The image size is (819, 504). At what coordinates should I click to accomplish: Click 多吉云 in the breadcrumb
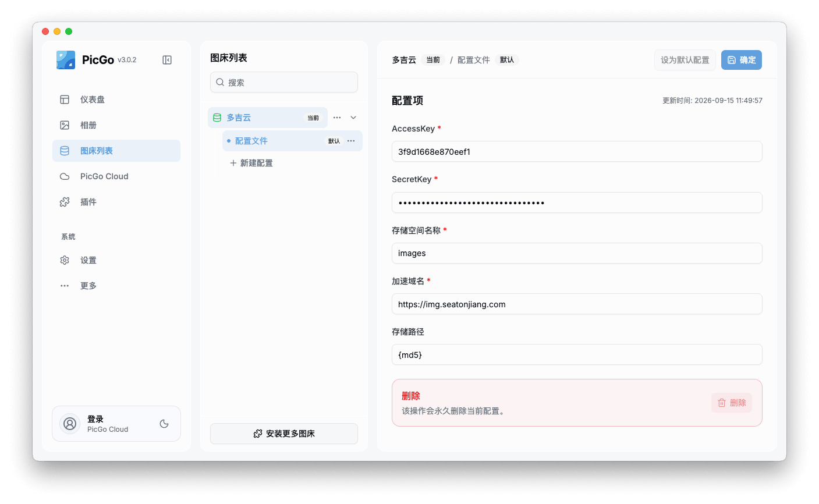pos(404,60)
